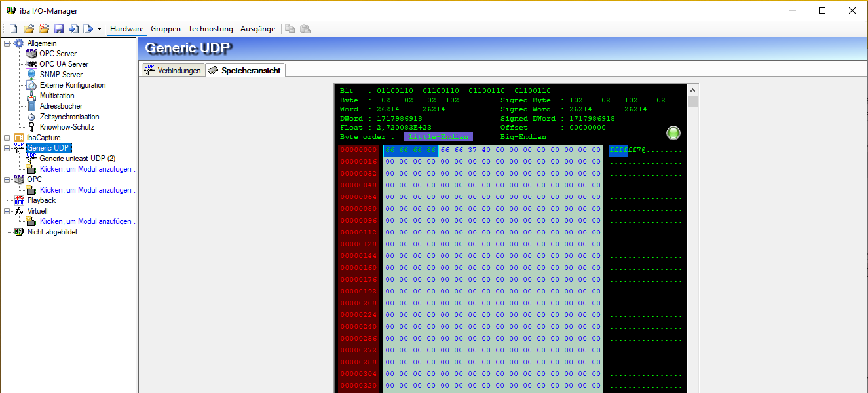Select Little-Endian byte order
This screenshot has width=868, height=393.
pos(438,137)
